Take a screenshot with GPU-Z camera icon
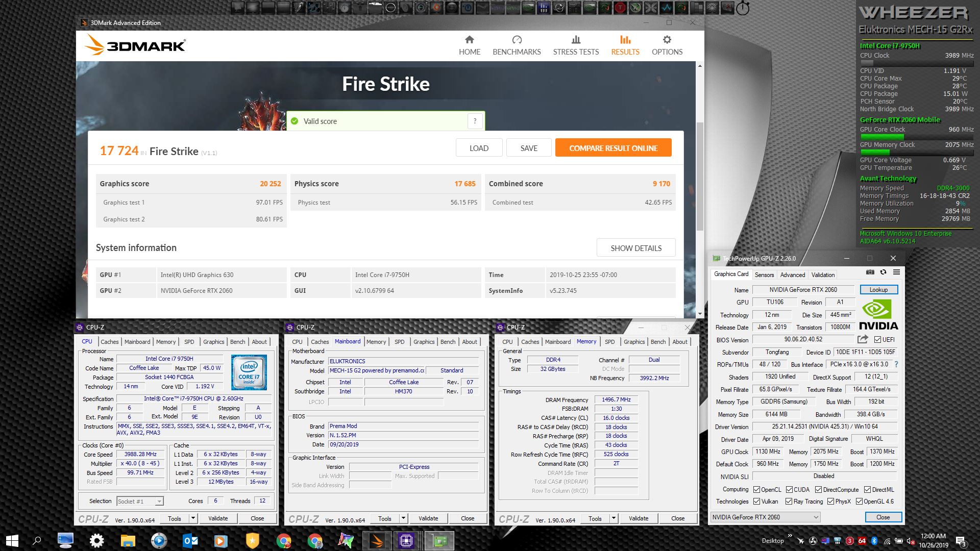The image size is (980, 551). point(870,272)
